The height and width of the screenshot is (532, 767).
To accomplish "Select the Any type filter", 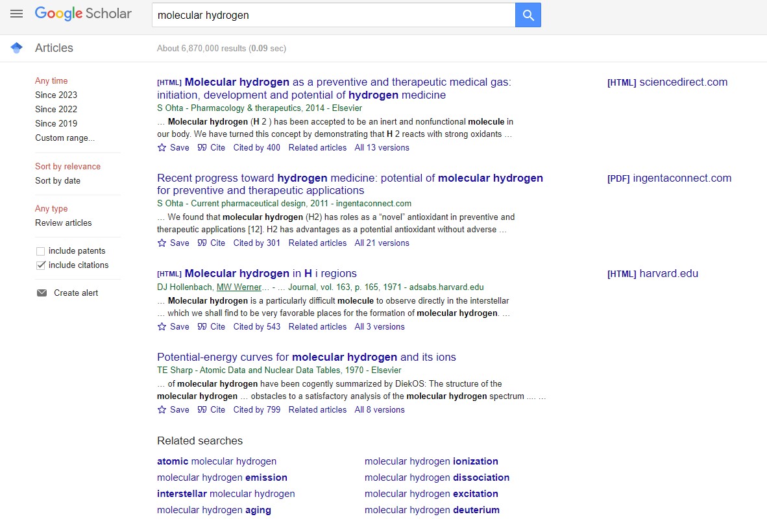I will [51, 208].
